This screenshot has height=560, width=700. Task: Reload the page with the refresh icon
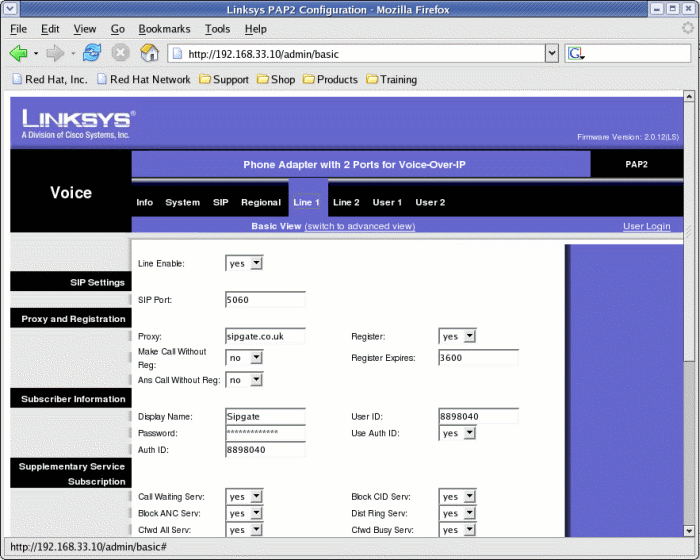point(92,53)
